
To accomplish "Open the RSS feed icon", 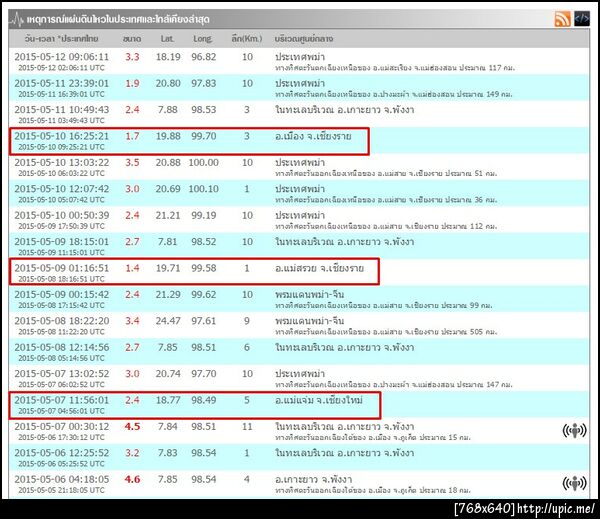I will [562, 19].
